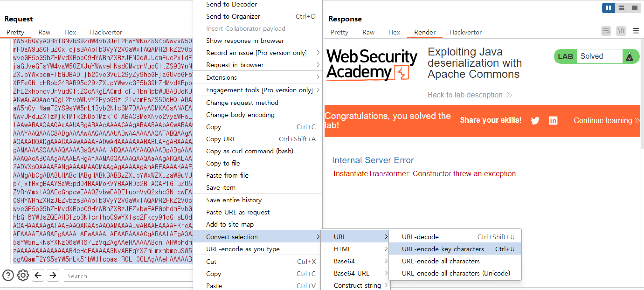The height and width of the screenshot is (290, 644).
Task: Click the lab flask icon
Action: (629, 56)
